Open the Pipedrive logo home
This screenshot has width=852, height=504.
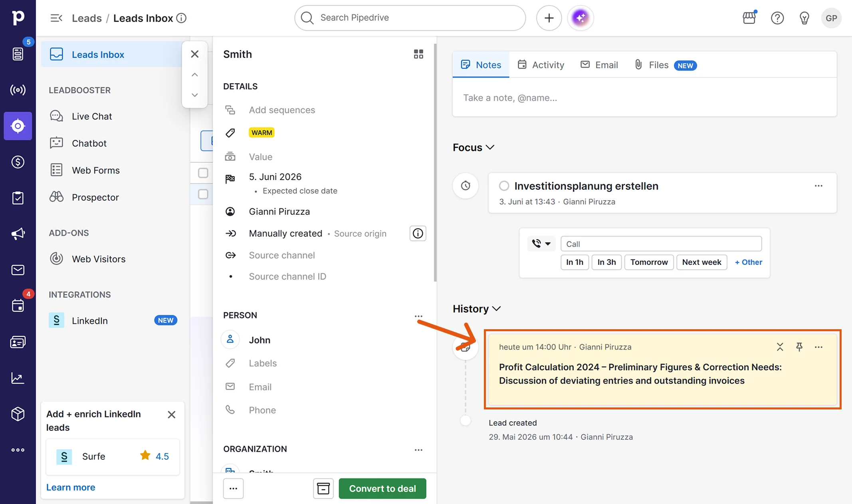[18, 18]
